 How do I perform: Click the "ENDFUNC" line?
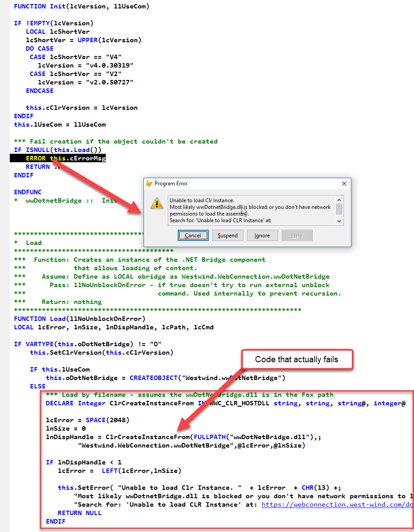coord(28,192)
